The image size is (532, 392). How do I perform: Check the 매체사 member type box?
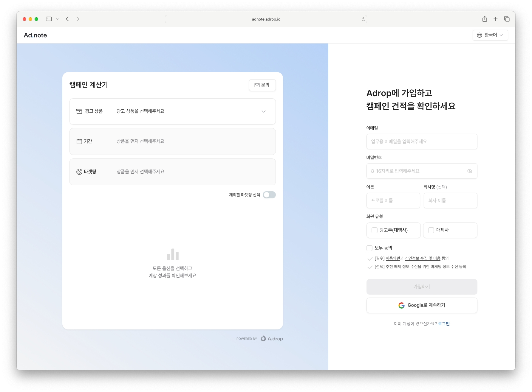pyautogui.click(x=431, y=230)
